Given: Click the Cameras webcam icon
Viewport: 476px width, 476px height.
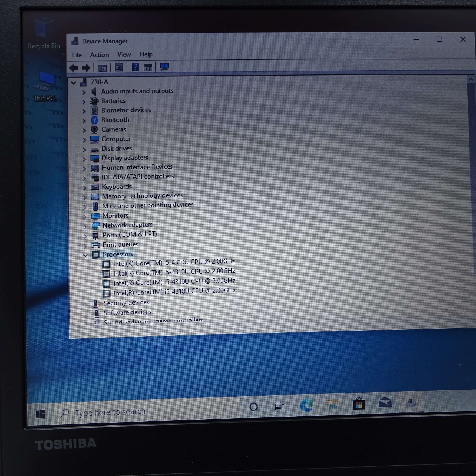Looking at the screenshot, I should (94, 130).
